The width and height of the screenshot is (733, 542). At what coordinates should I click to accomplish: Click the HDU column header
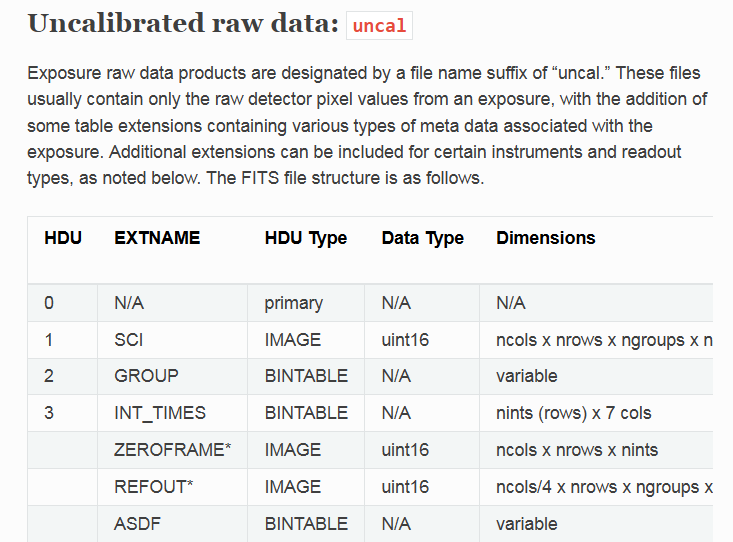coord(63,238)
